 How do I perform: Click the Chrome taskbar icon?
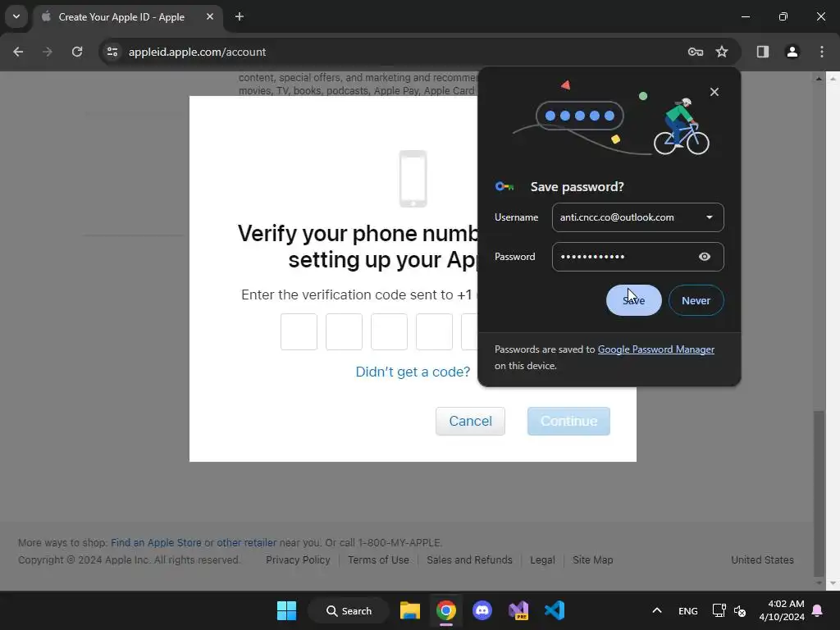pos(445,610)
